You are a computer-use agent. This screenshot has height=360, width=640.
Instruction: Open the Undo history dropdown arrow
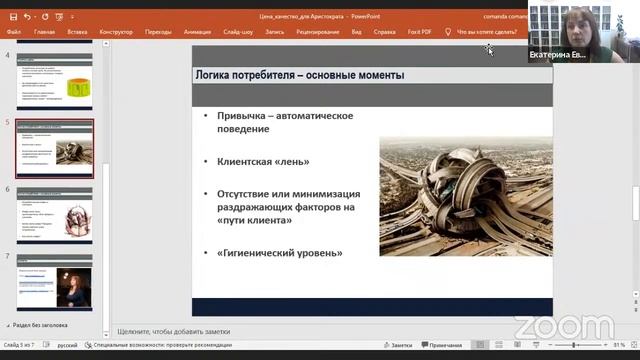pyautogui.click(x=36, y=17)
